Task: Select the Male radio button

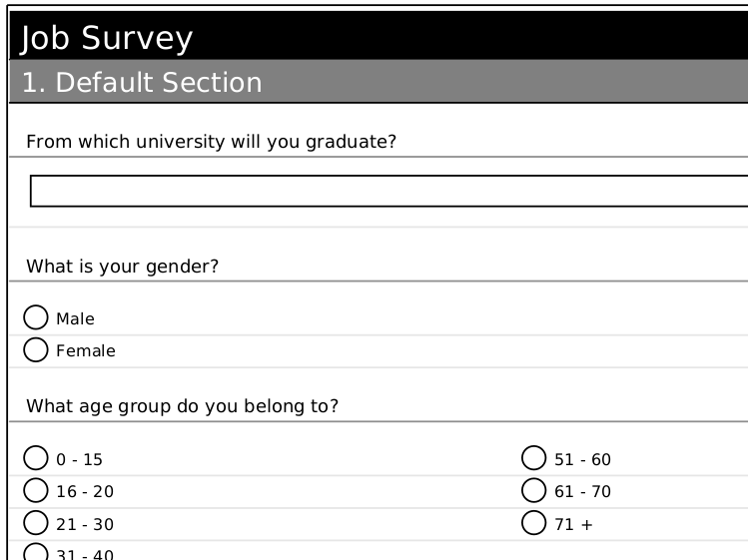Action: point(36,317)
